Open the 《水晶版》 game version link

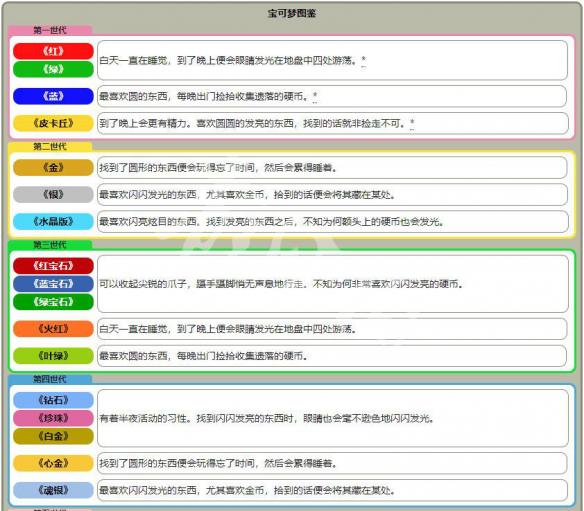53,222
